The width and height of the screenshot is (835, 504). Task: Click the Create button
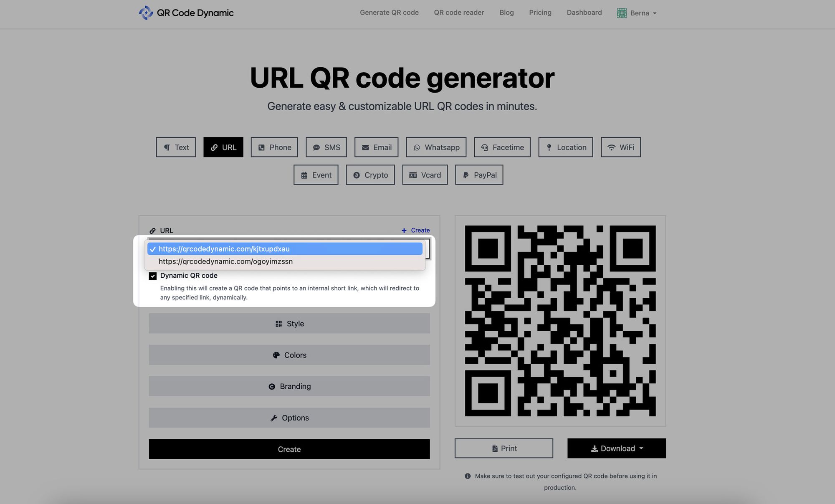tap(289, 449)
